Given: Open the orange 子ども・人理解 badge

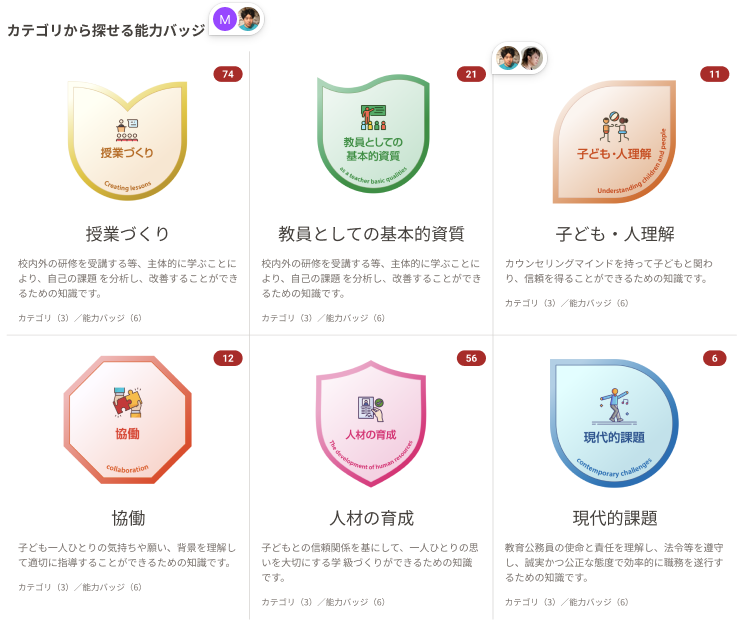Looking at the screenshot, I should [x=614, y=142].
